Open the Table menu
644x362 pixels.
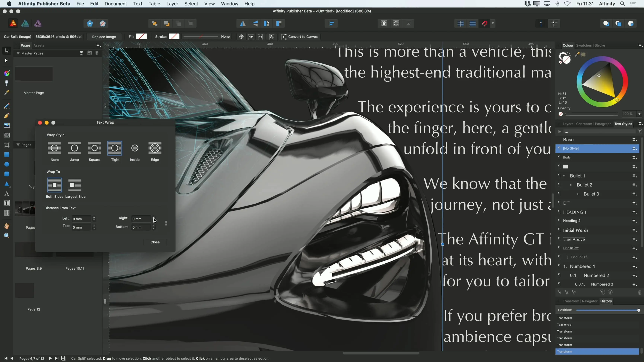[x=154, y=4]
